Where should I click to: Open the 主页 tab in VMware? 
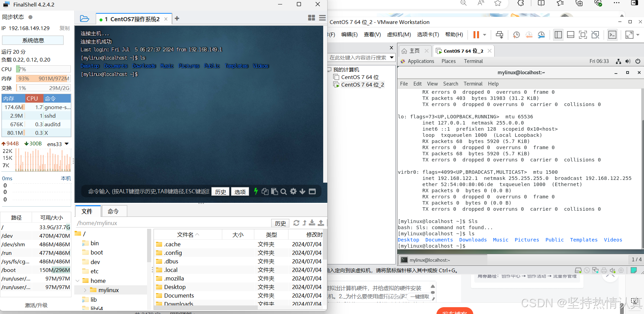pyautogui.click(x=415, y=51)
